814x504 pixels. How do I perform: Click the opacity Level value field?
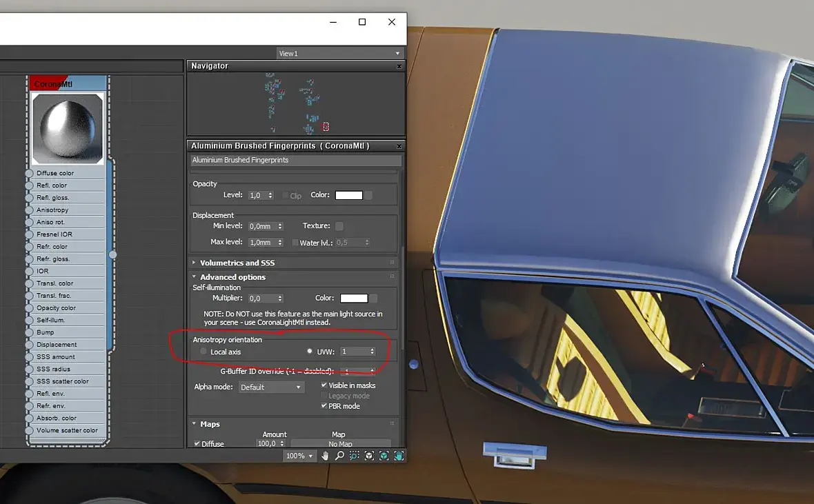pyautogui.click(x=257, y=196)
